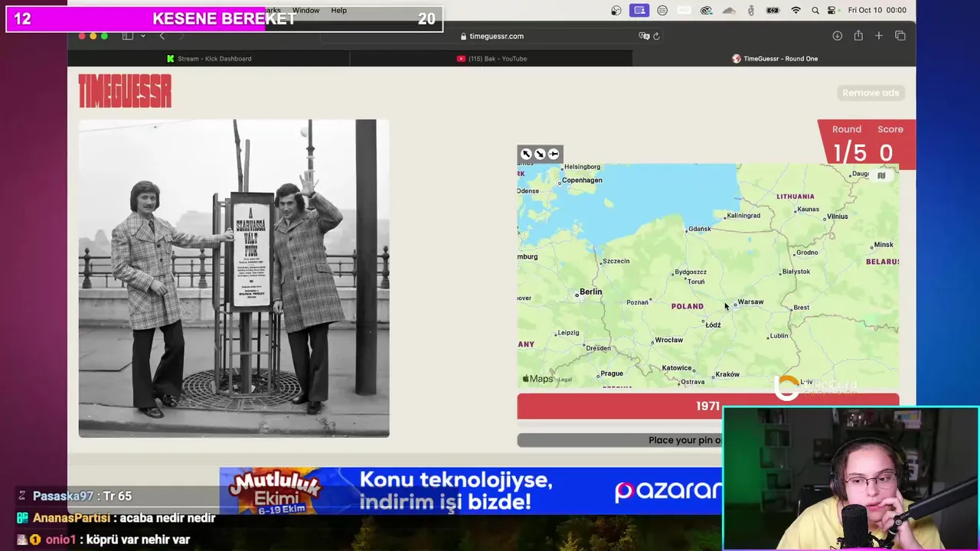Image resolution: width=980 pixels, height=551 pixels.
Task: Click the Safari share icon
Action: tap(858, 36)
